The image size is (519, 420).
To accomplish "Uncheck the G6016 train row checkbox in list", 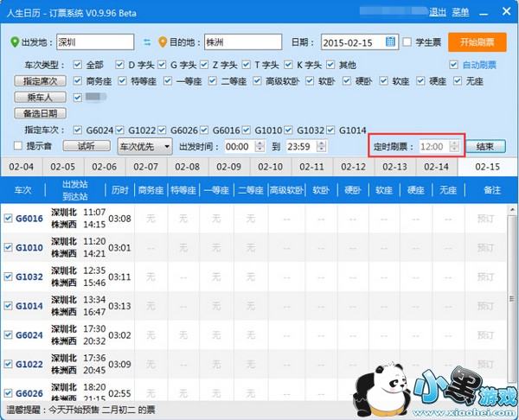I will tap(9, 219).
